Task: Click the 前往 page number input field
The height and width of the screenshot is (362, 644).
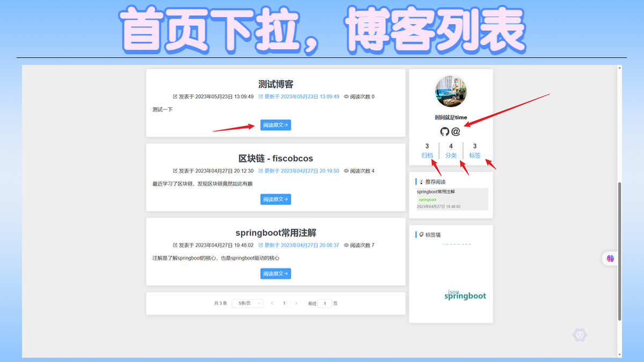Action: coord(325,304)
